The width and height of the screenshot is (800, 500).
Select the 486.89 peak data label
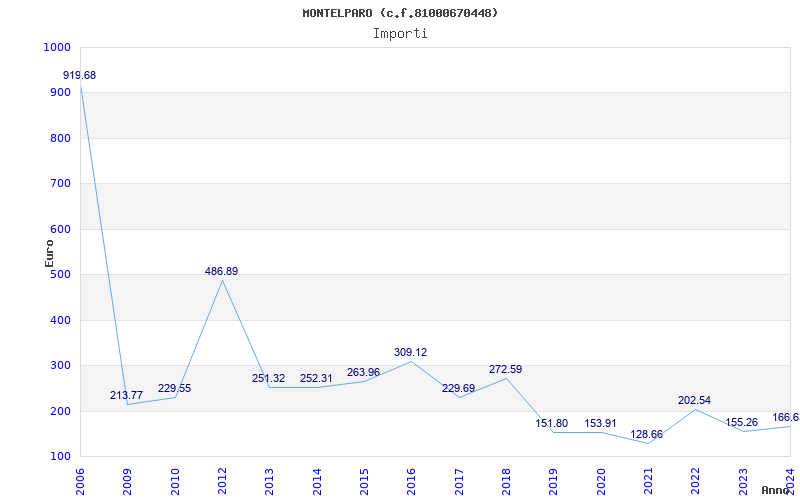coord(221,271)
